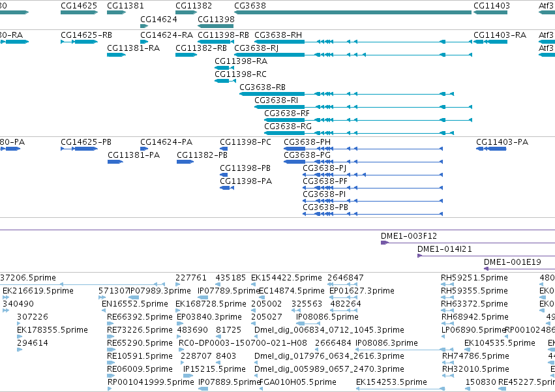This screenshot has width=555, height=392.
Task: Click the CG11403 gene label
Action: (x=492, y=6)
